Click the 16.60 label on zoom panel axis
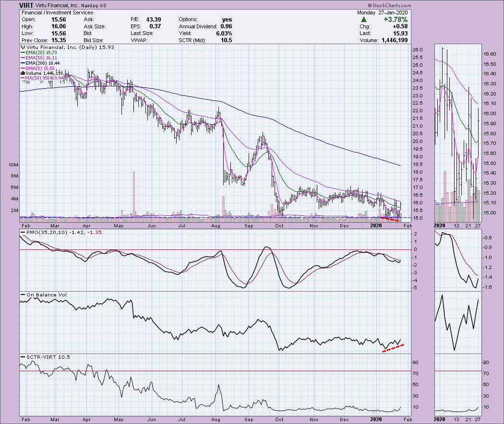 tap(490, 54)
